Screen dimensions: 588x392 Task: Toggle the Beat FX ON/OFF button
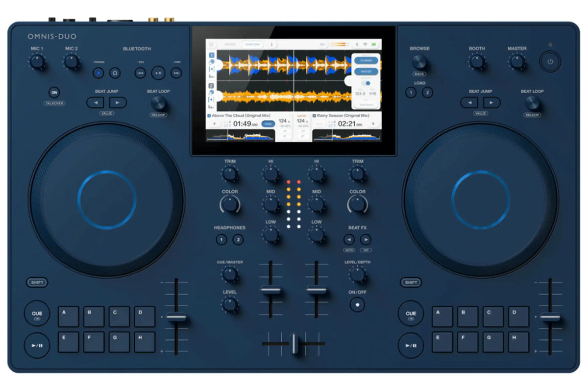coord(357,304)
